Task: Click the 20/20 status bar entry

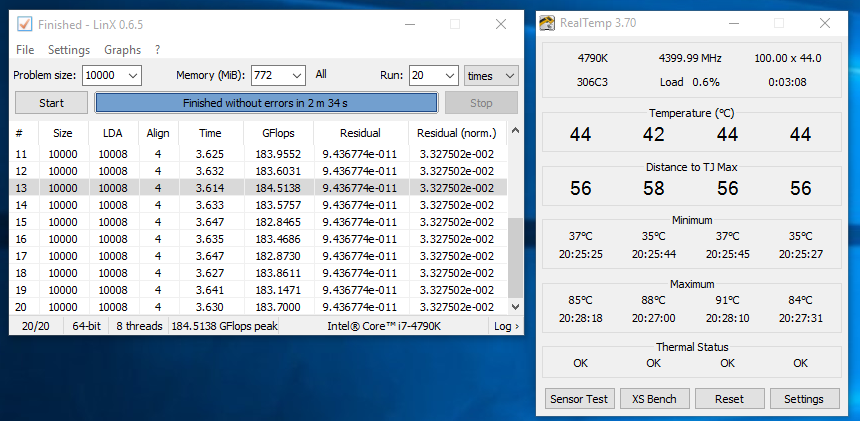Action: pos(36,326)
